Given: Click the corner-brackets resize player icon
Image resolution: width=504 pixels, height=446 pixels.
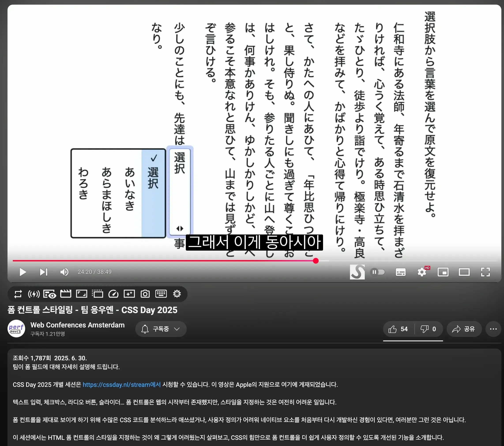Looking at the screenshot, I should 82,294.
